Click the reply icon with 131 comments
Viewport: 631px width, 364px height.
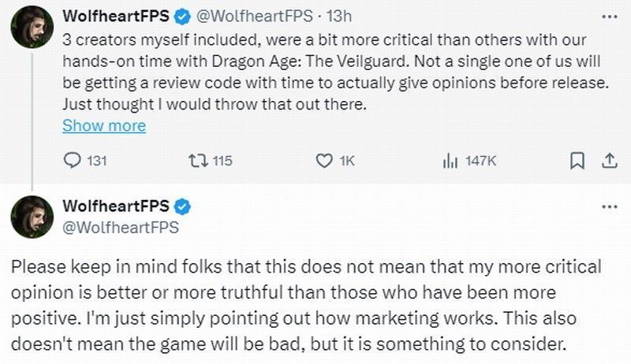(72, 161)
